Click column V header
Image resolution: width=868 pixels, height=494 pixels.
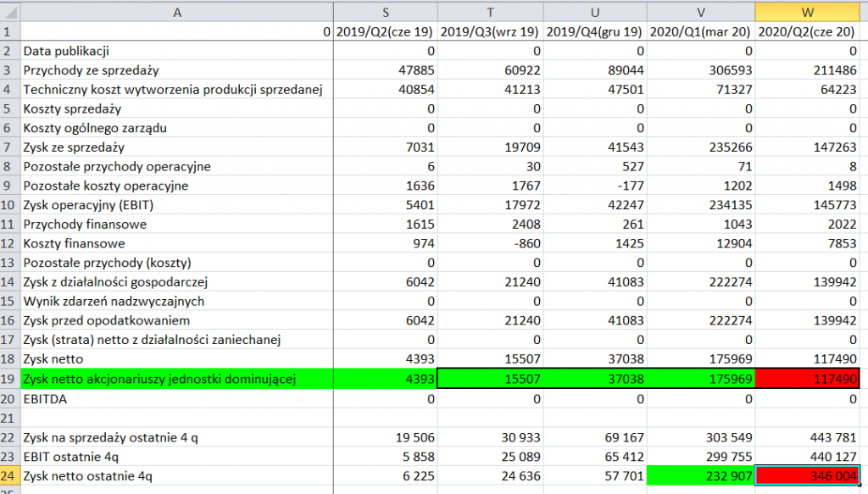[x=701, y=12]
